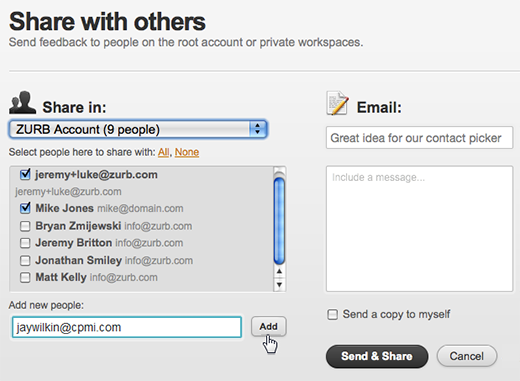
Task: Check the Matt Kelly checkbox
Action: [x=25, y=277]
